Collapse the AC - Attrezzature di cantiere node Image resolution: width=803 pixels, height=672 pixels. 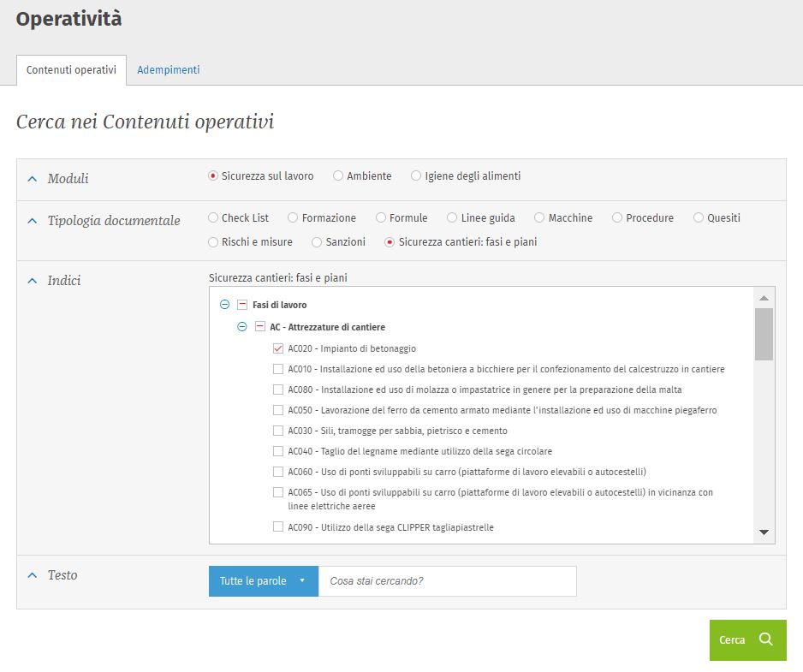click(241, 327)
